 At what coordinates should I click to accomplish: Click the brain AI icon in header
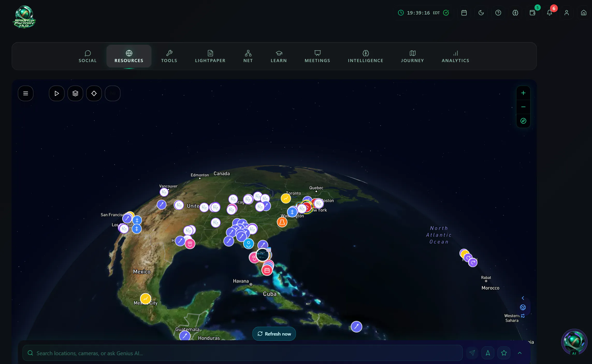[x=515, y=13]
